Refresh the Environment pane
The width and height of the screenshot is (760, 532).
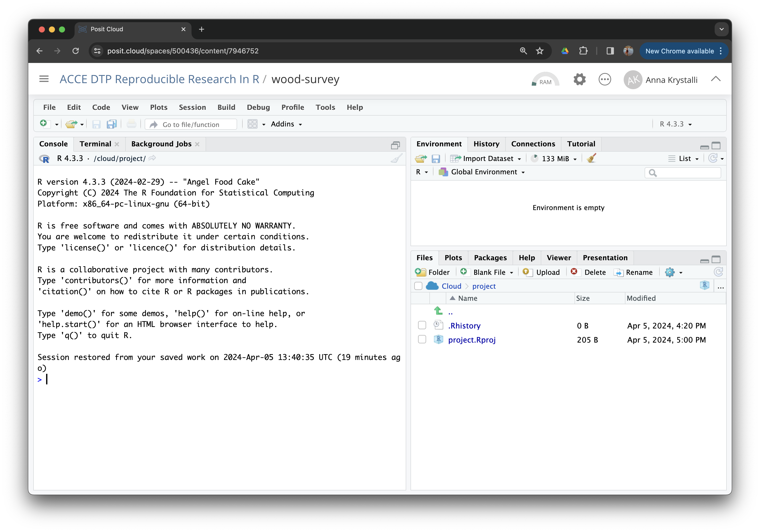pos(713,158)
